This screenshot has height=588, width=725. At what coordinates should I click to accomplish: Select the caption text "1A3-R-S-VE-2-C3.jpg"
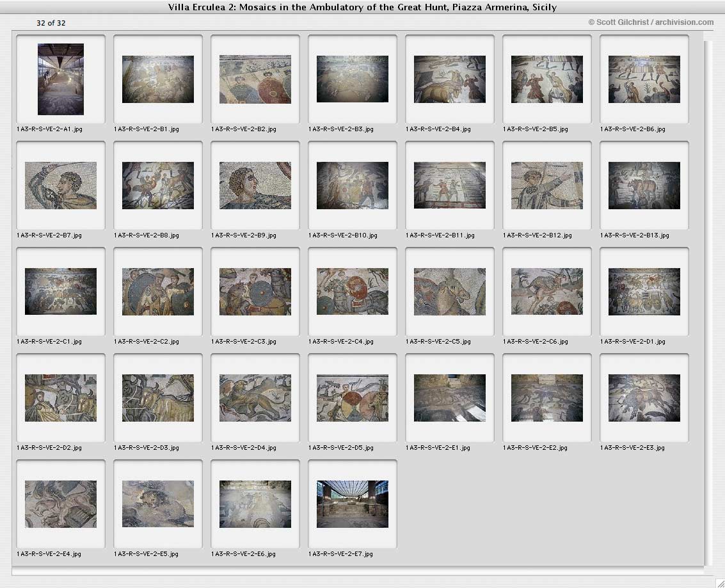(244, 342)
